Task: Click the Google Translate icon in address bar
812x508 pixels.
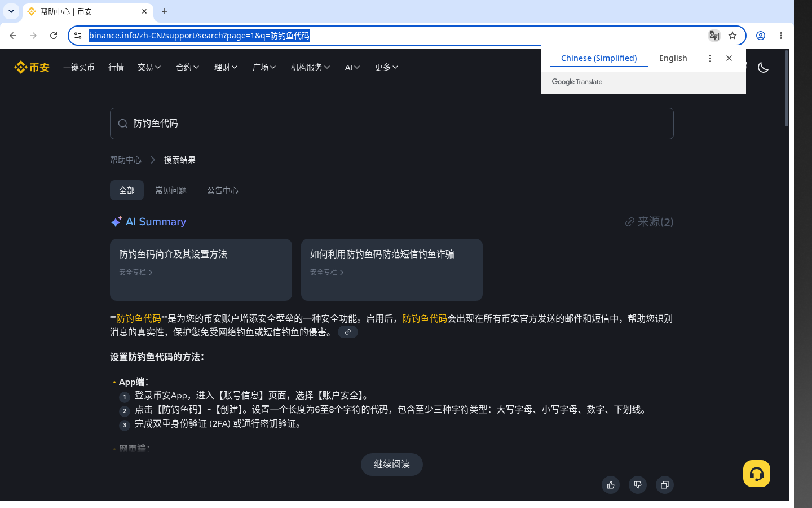Action: pos(714,36)
